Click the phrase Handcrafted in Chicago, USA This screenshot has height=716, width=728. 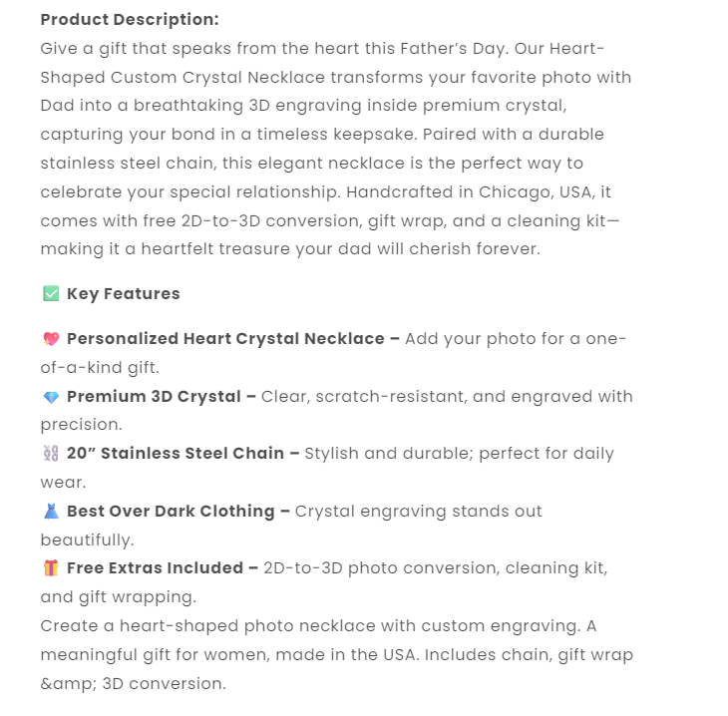pos(480,191)
